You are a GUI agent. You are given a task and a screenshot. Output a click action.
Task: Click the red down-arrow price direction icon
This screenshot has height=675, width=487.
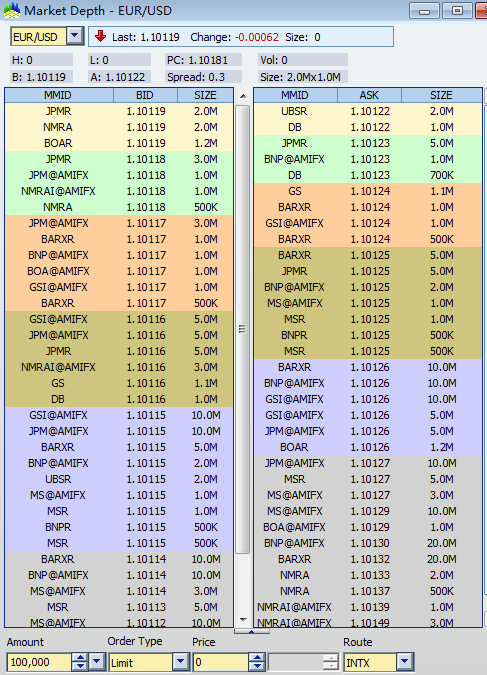pos(100,36)
